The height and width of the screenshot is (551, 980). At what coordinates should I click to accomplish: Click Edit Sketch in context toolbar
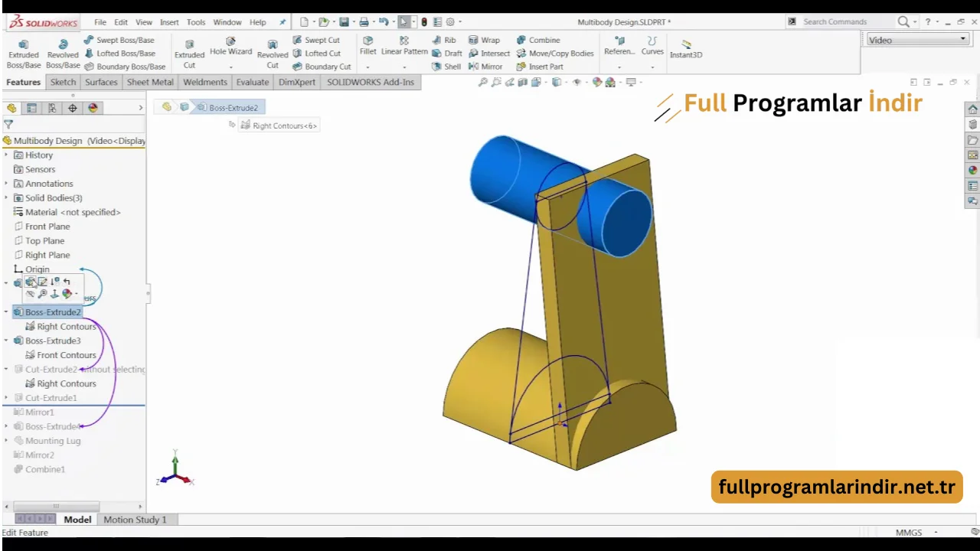click(x=43, y=282)
